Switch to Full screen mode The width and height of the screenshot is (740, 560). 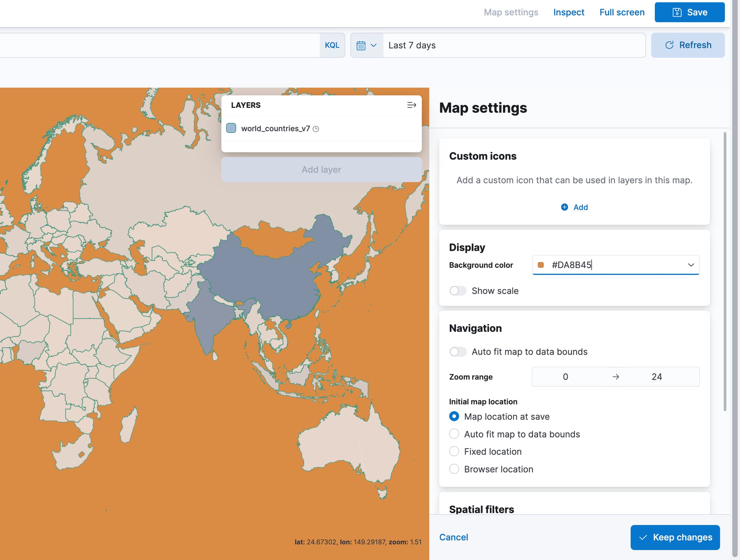click(622, 12)
